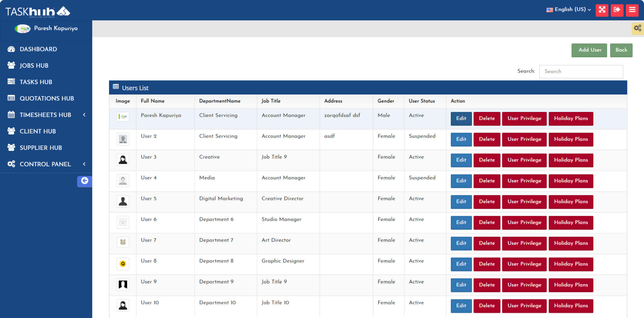The image size is (644, 318).
Task: Click Edit button for User 2
Action: [x=461, y=139]
